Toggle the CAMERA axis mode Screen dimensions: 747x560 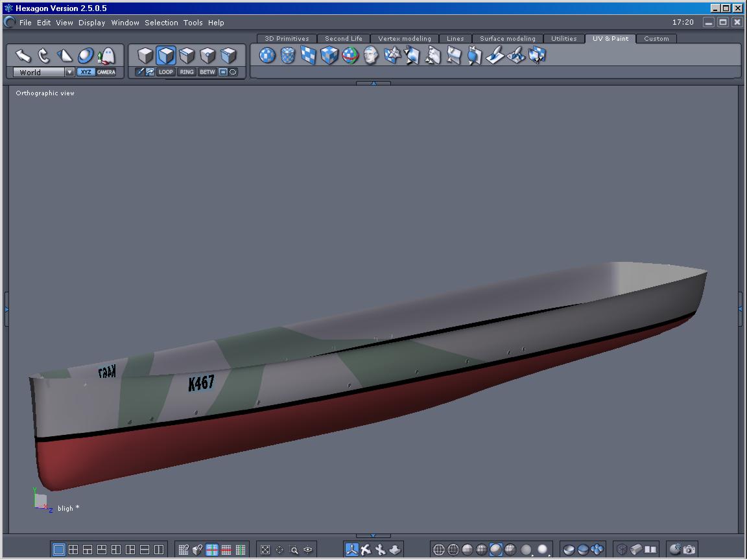coord(106,72)
